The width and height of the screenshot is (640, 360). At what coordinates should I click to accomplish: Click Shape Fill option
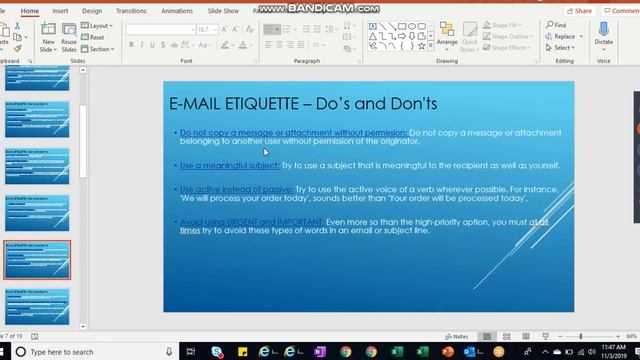pyautogui.click(x=502, y=25)
